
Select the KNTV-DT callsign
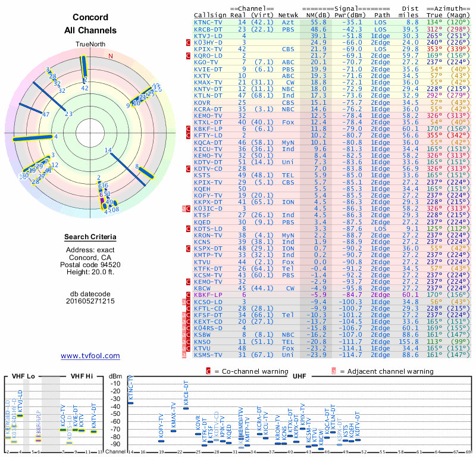pyautogui.click(x=208, y=89)
